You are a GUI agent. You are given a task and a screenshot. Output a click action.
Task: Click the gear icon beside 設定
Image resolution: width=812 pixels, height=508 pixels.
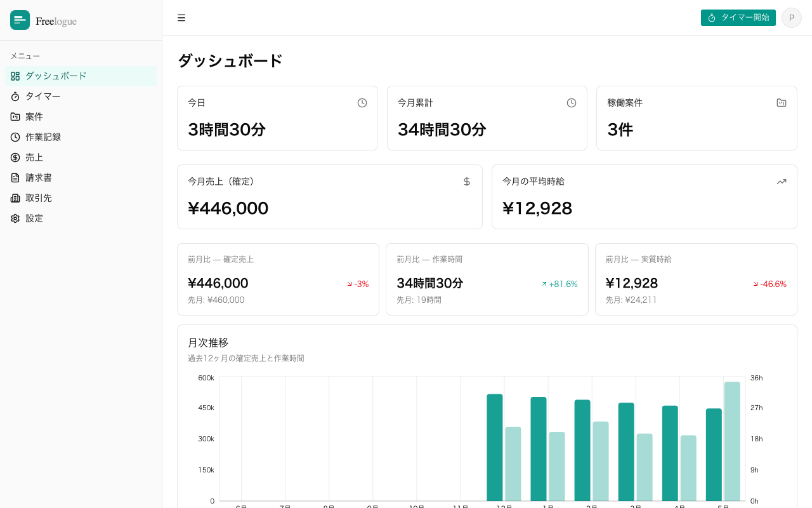pos(15,218)
